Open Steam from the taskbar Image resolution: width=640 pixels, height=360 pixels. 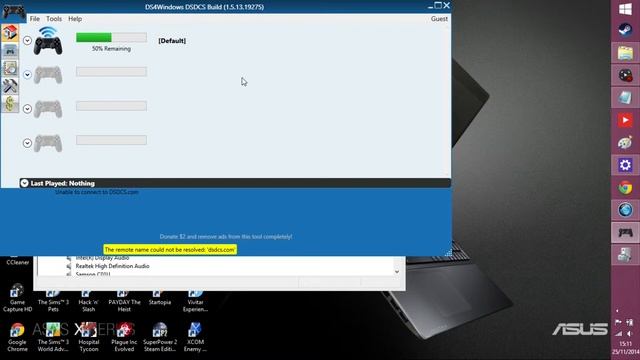click(625, 31)
